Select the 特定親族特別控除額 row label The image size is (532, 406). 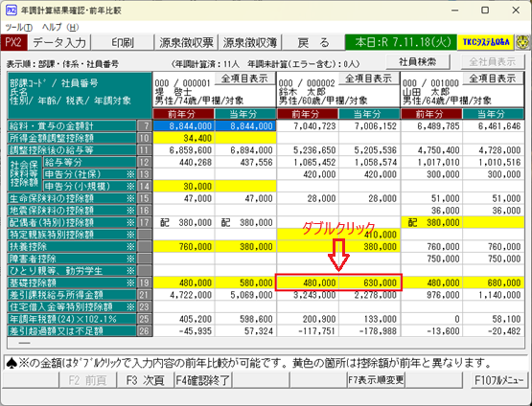click(x=72, y=235)
